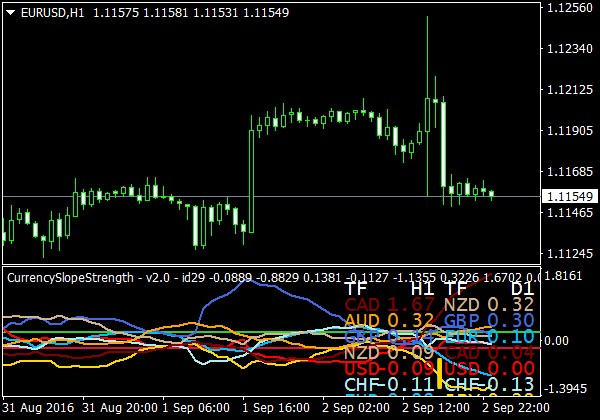
Task: Click the yellow vertical bar in the indicator
Action: [x=439, y=372]
